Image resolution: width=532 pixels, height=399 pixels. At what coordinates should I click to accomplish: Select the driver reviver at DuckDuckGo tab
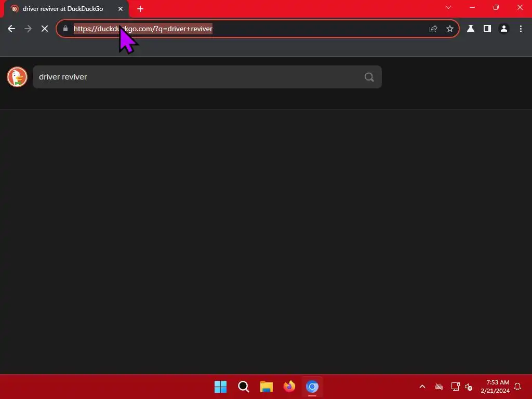66,9
